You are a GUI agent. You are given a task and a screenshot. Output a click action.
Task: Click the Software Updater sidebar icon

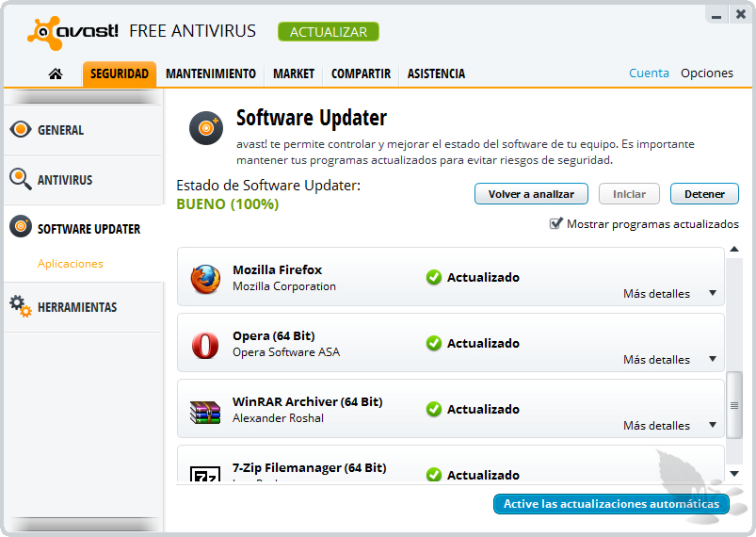pyautogui.click(x=21, y=226)
